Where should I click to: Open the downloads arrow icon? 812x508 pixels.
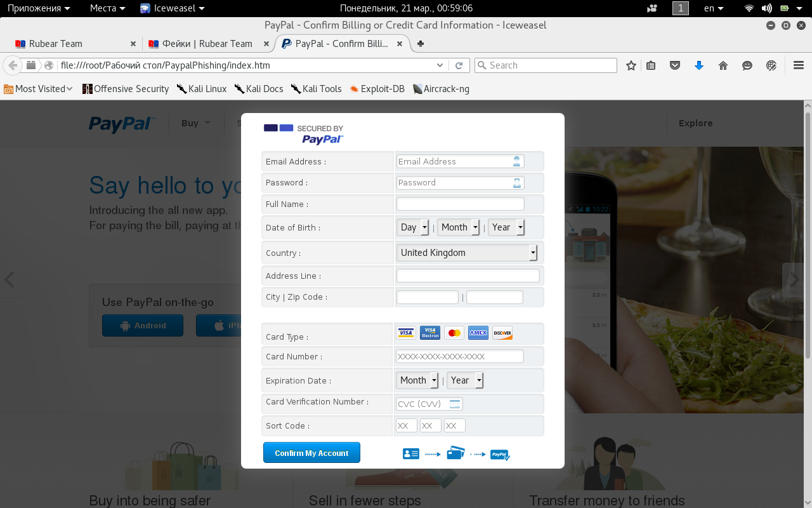[x=699, y=65]
